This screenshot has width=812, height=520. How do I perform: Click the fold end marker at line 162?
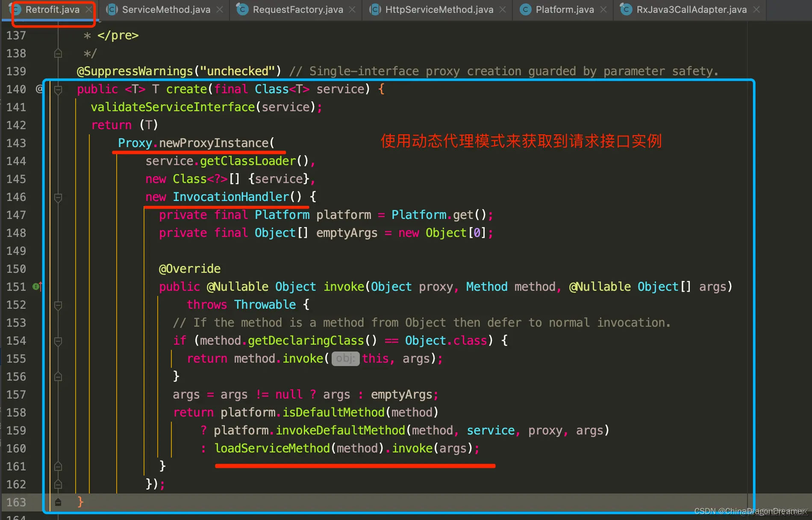pos(58,485)
